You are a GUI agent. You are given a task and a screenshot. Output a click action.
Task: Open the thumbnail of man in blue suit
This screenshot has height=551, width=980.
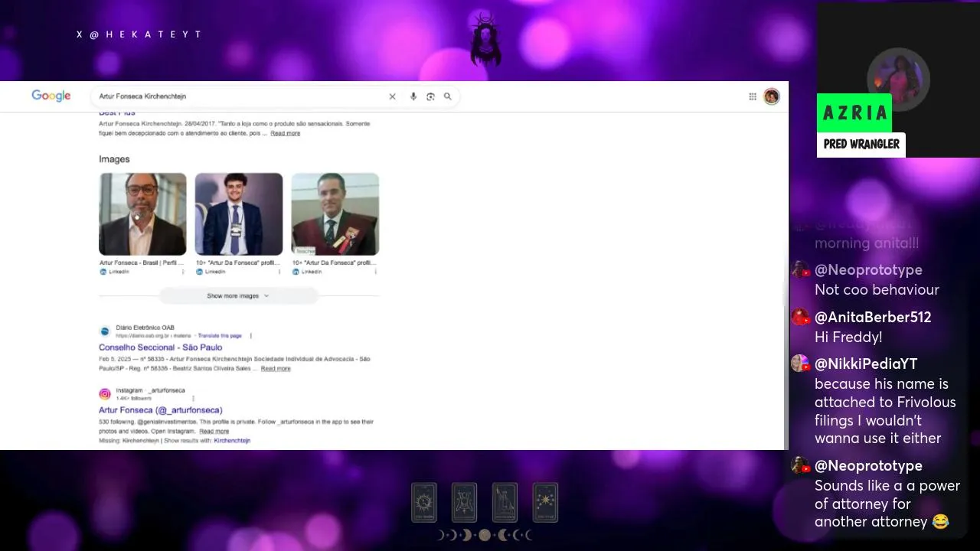coord(239,214)
